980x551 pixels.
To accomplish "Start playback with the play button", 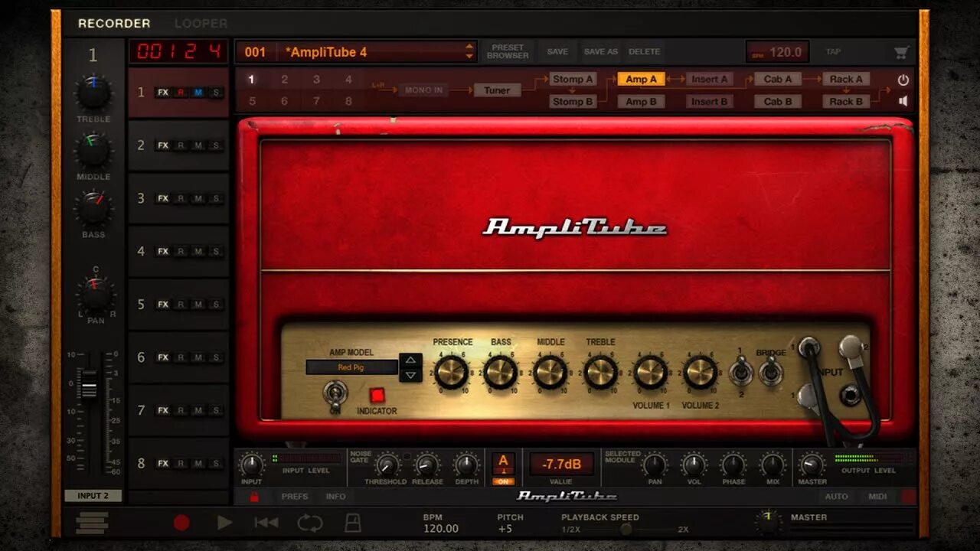I will coord(224,523).
